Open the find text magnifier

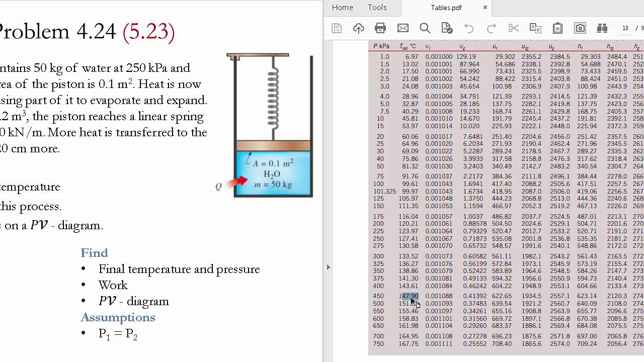(425, 28)
